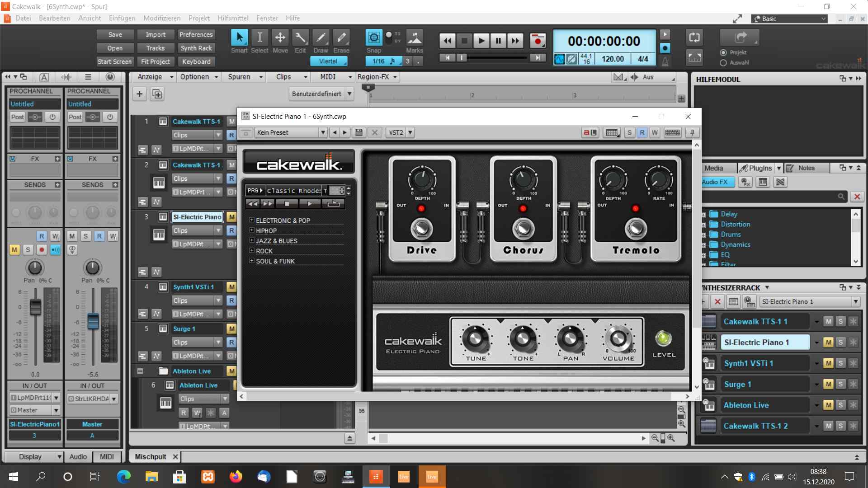This screenshot has width=868, height=488.
Task: Click the Chorus pedal footswitch
Action: (x=523, y=229)
